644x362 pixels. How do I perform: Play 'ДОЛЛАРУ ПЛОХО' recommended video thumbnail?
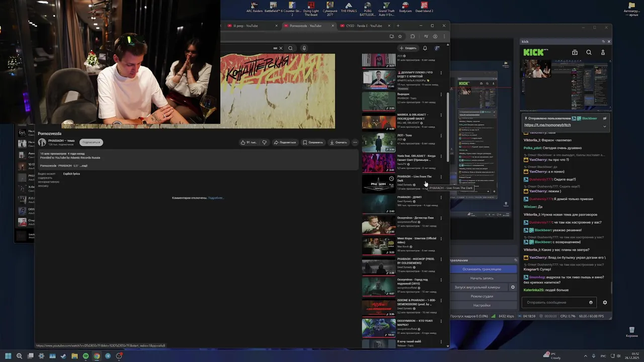379,79
